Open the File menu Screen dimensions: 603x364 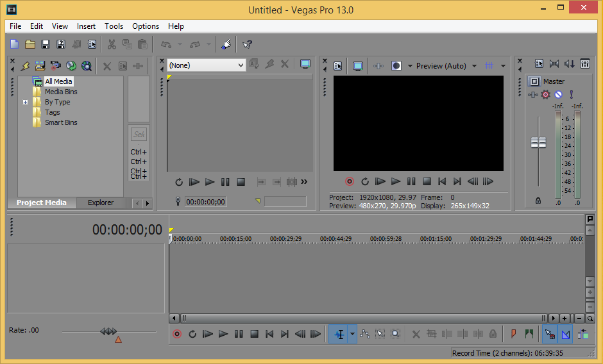click(15, 26)
